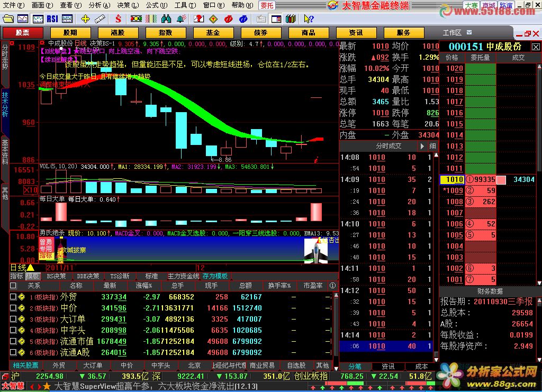Tick the select-all checkbox in table header
Image resolution: width=542 pixels, height=392 pixels.
[x=13, y=286]
